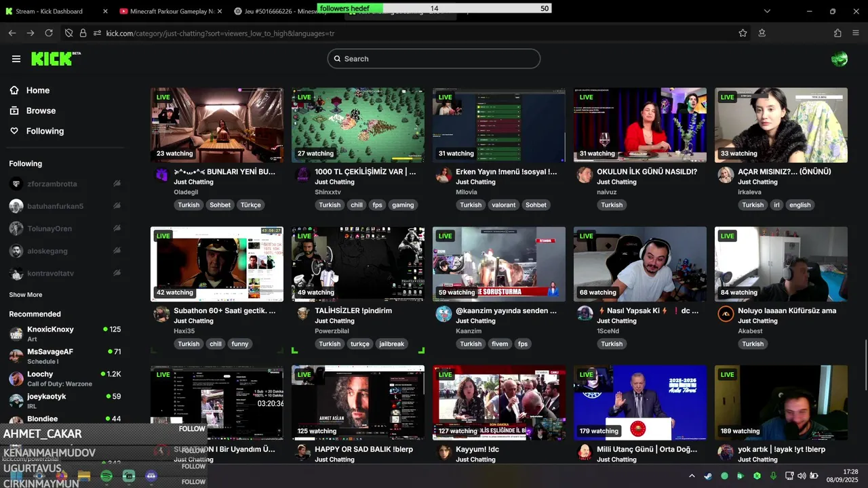Open the hamburger sidebar menu
This screenshot has height=488, width=868.
pos(16,59)
